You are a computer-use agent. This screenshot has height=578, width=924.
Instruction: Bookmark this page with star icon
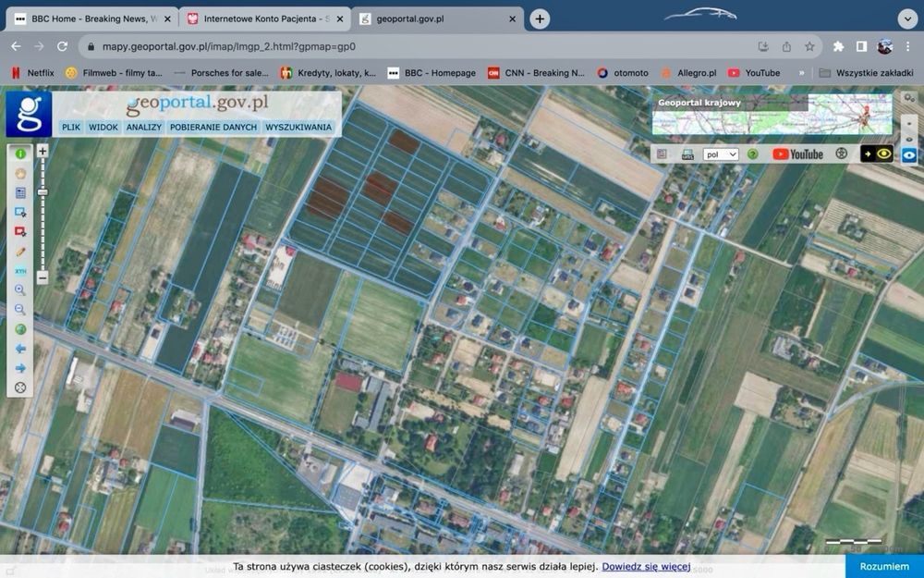coord(809,46)
